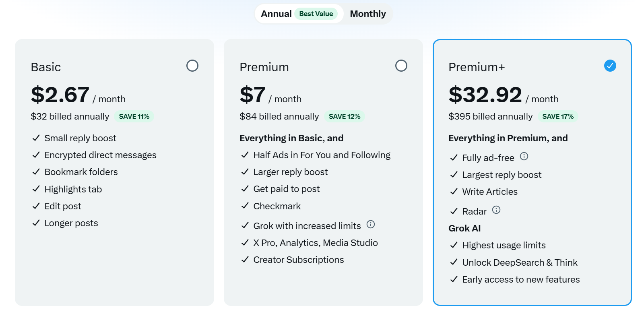Click the checkmark next to "Get paid to post"
The height and width of the screenshot is (316, 644).
(x=245, y=188)
